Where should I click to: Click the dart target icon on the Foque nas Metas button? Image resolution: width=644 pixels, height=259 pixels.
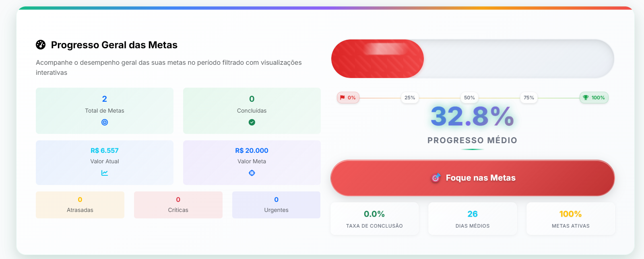pyautogui.click(x=436, y=177)
